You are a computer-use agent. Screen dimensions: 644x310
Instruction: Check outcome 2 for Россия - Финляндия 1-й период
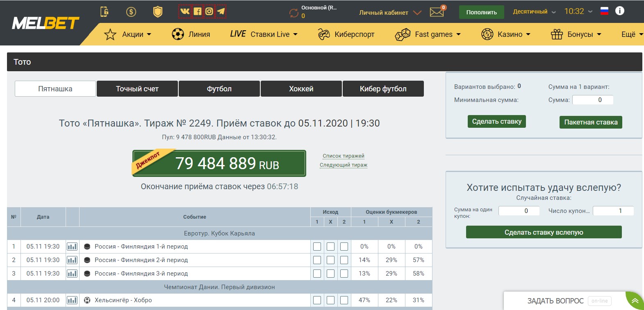click(x=344, y=247)
